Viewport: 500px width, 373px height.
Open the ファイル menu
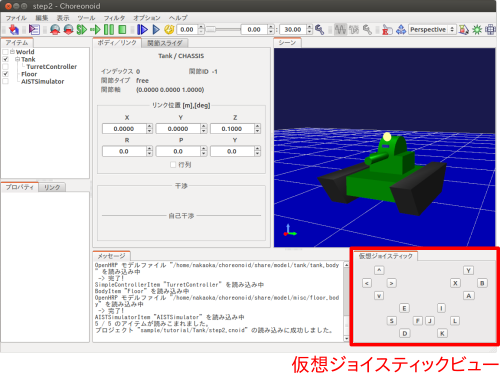(16, 18)
